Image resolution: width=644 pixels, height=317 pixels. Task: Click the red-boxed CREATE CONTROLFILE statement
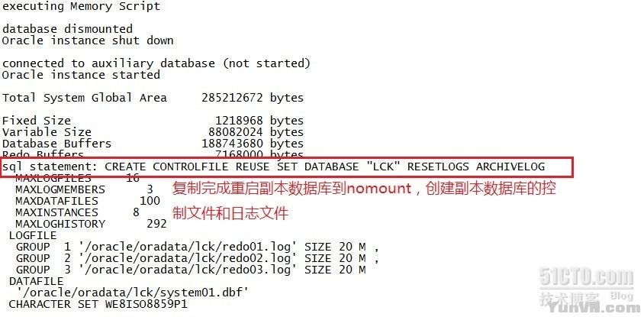(274, 167)
